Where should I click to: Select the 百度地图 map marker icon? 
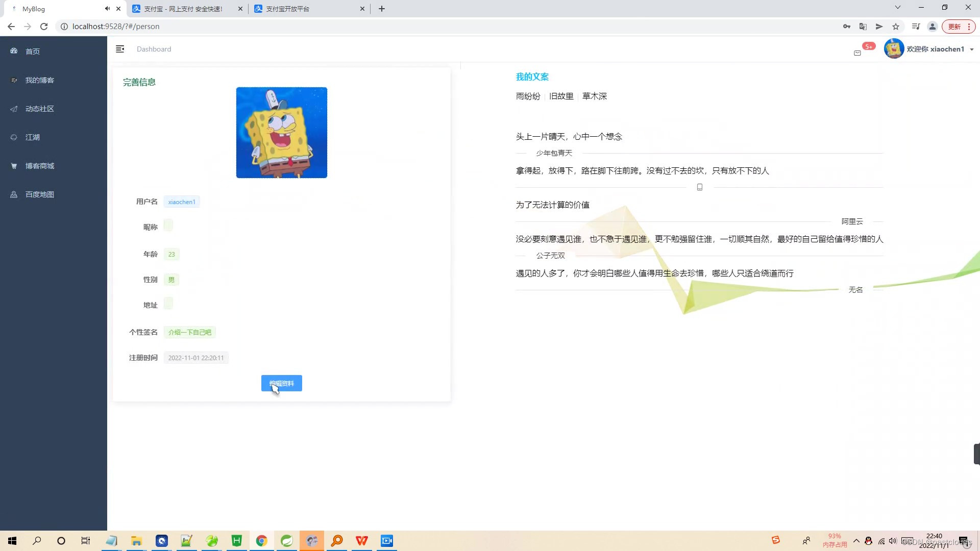(13, 194)
